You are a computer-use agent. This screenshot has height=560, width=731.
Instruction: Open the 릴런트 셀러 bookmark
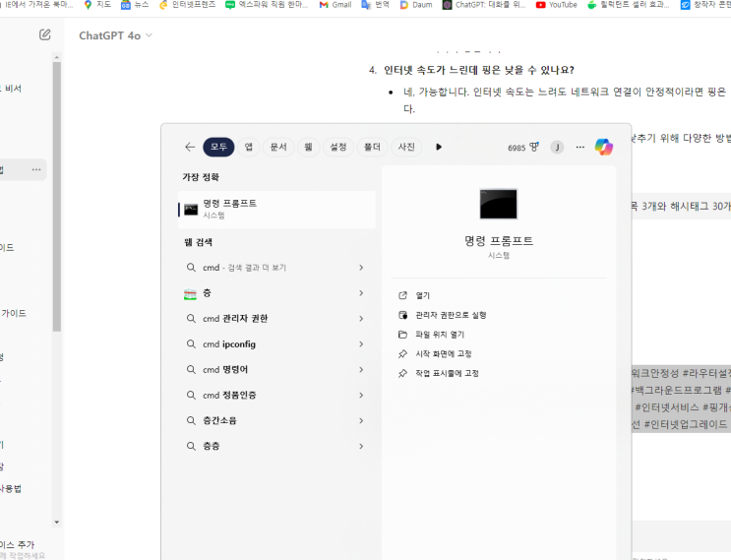pos(629,5)
